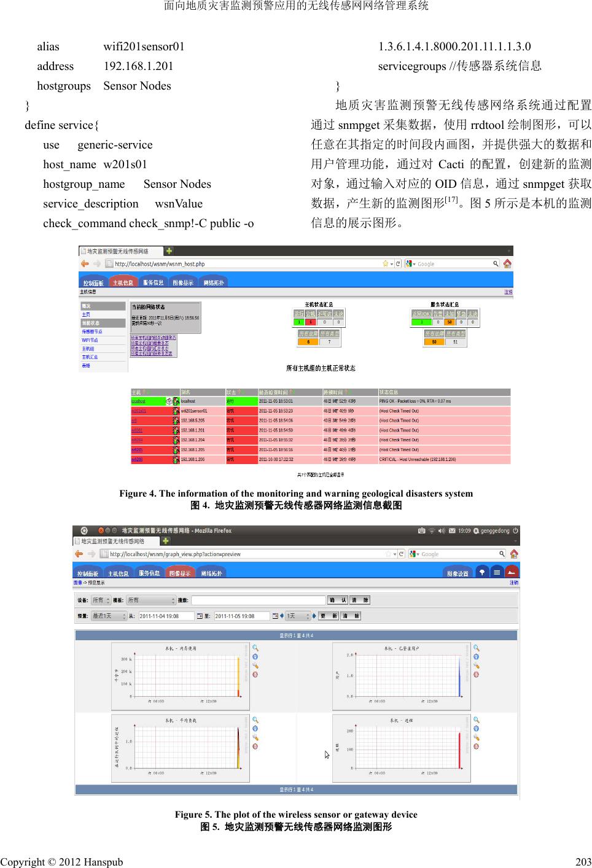Open new tab with green plus icon
The width and height of the screenshot is (592, 868).
[169, 251]
